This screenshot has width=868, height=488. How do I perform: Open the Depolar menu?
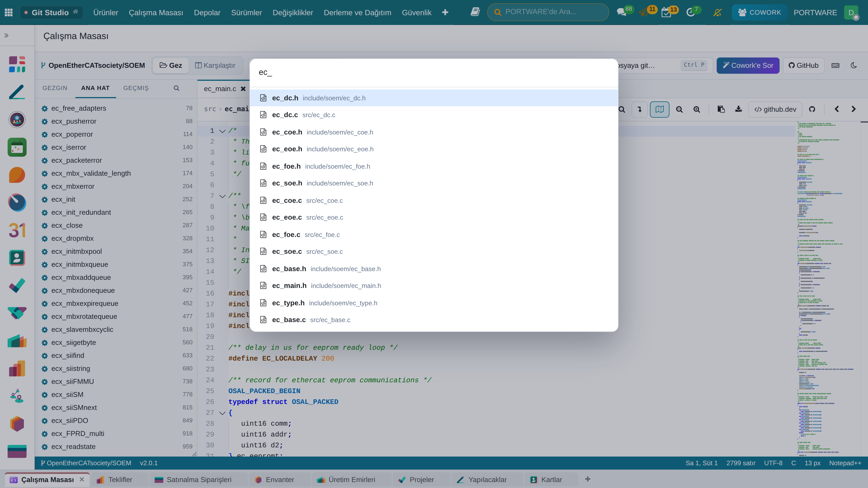click(207, 12)
